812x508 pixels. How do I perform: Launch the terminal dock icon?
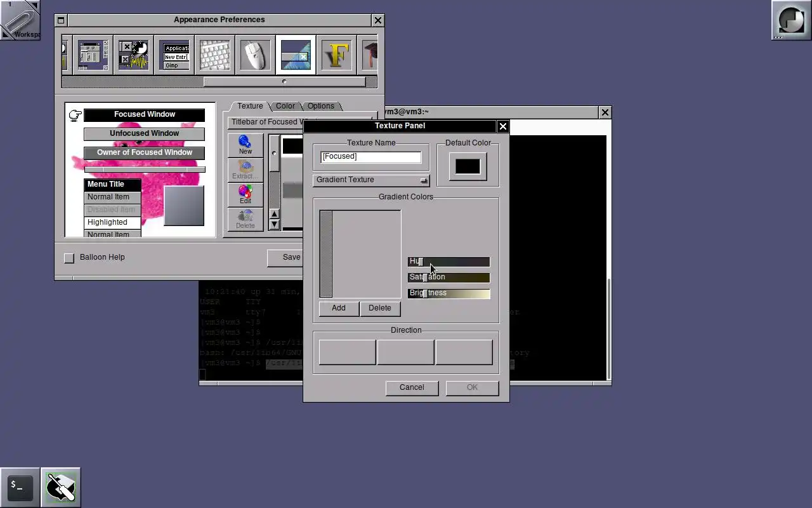point(20,488)
